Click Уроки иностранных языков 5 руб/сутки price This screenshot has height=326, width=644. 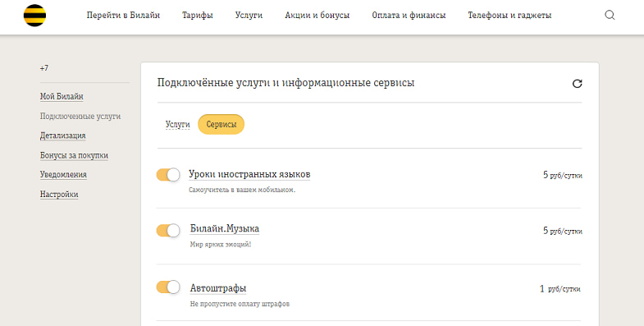[x=563, y=175]
